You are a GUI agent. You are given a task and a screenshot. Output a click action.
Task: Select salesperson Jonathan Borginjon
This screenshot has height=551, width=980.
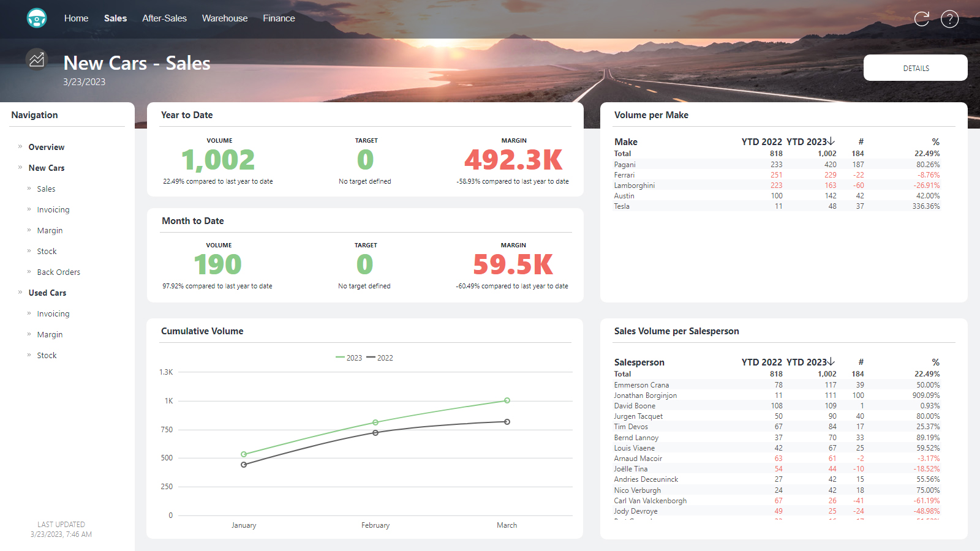777,395
